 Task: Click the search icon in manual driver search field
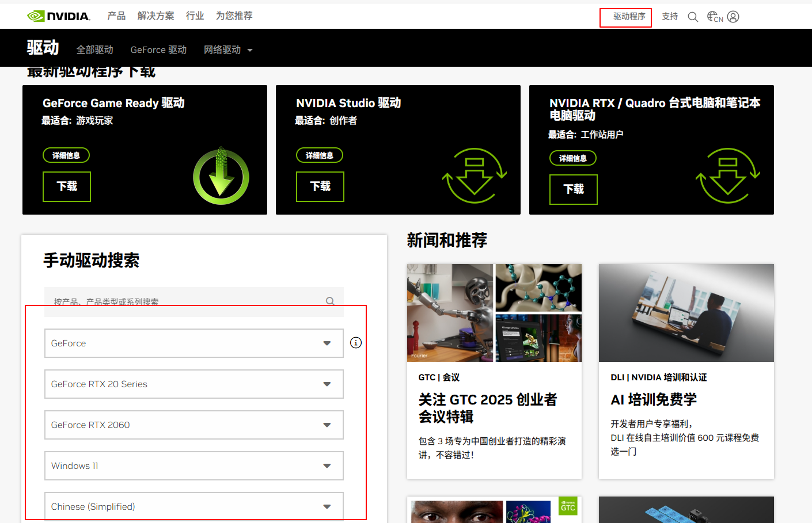[330, 301]
